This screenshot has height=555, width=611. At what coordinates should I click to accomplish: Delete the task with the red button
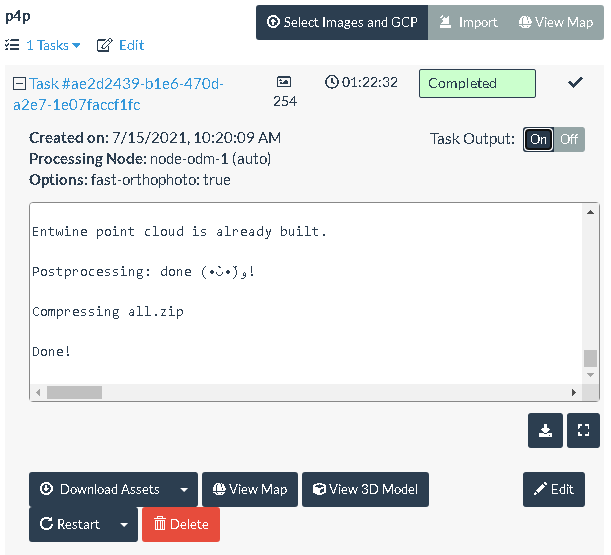[181, 524]
